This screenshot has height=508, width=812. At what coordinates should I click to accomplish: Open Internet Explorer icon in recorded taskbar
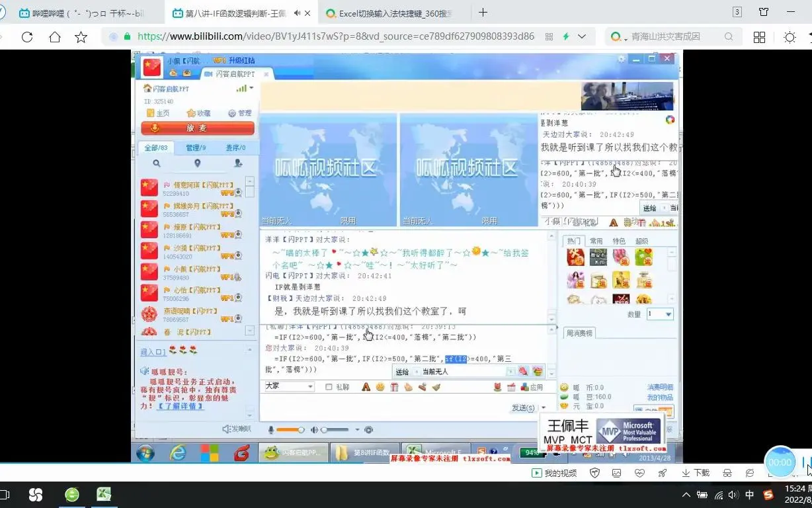click(178, 453)
